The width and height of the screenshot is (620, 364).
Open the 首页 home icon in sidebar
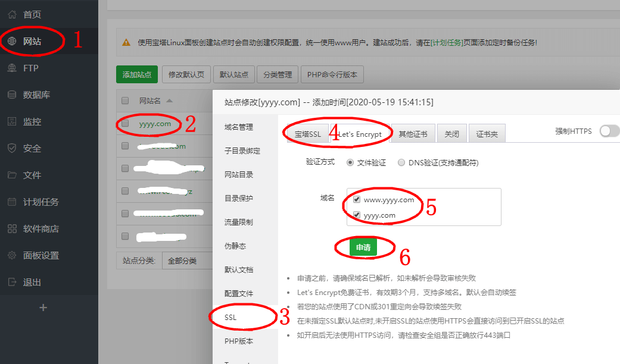click(x=13, y=15)
